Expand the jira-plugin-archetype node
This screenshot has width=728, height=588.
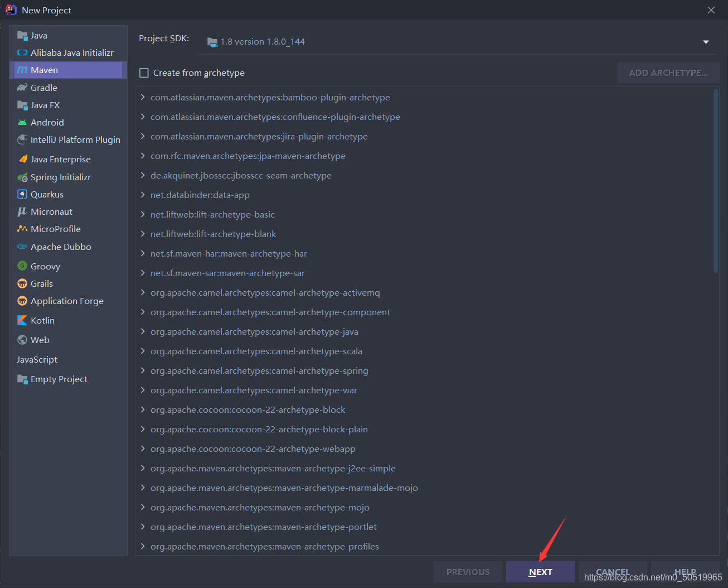pos(143,136)
